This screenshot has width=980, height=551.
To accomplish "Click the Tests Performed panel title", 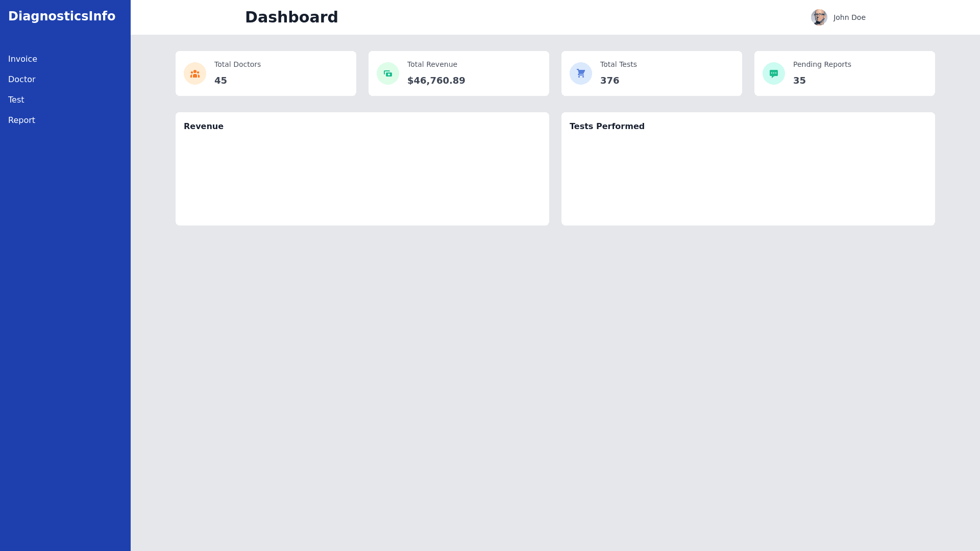I will point(607,127).
